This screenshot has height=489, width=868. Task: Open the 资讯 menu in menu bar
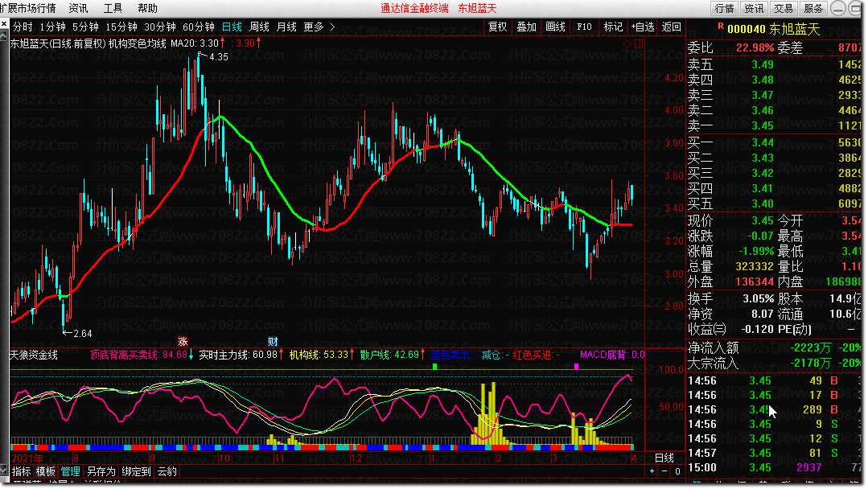78,8
